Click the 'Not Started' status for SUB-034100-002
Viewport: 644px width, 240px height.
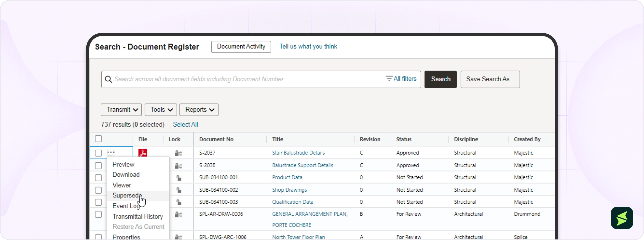click(410, 190)
